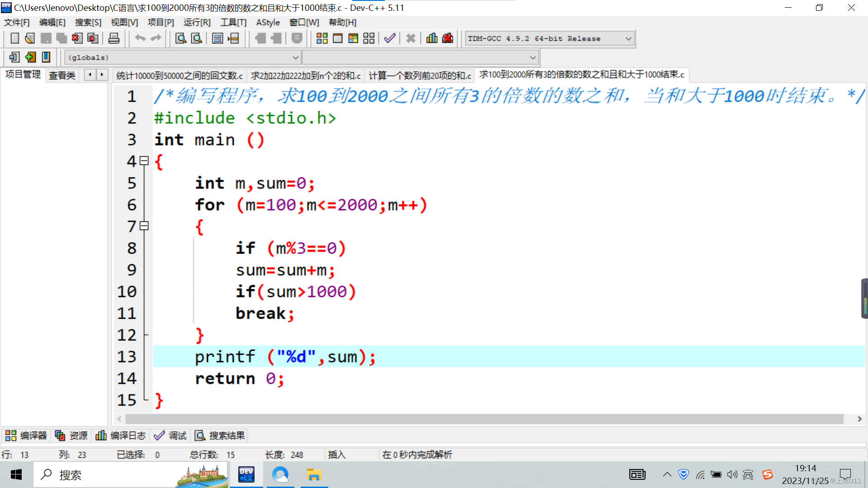Click the Compile & Run icon

[353, 38]
